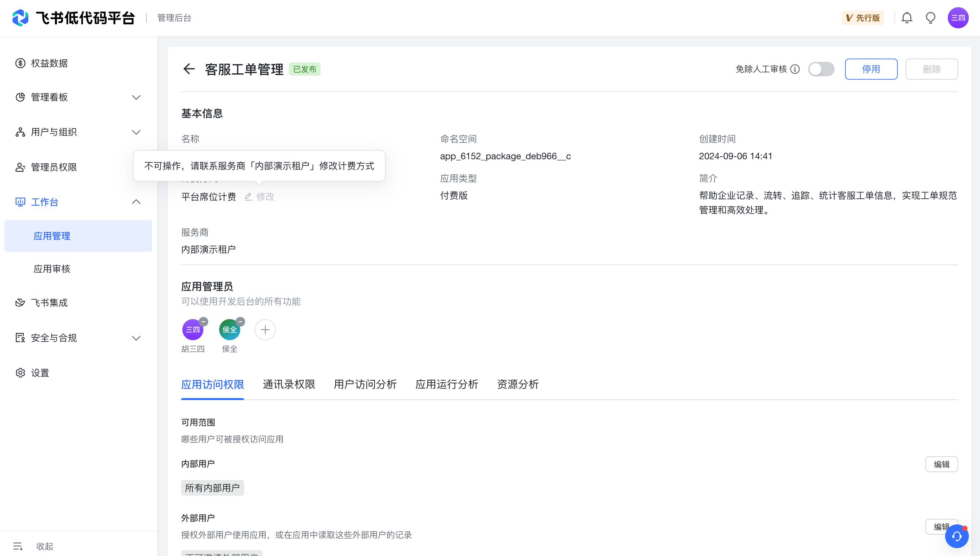Open 设置 in the sidebar
This screenshot has width=980, height=556.
[78, 373]
